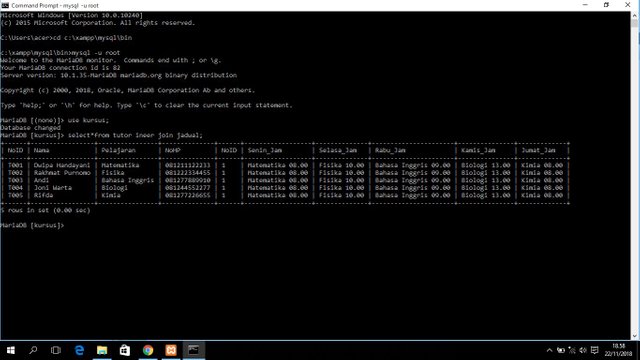
Task: Click the 'Selasa_Jam' column header
Action: point(338,150)
